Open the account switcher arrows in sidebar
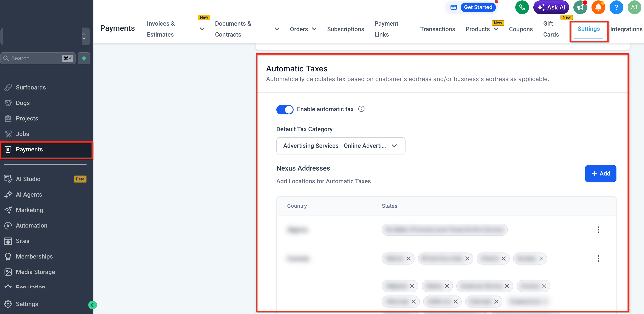 click(84, 37)
